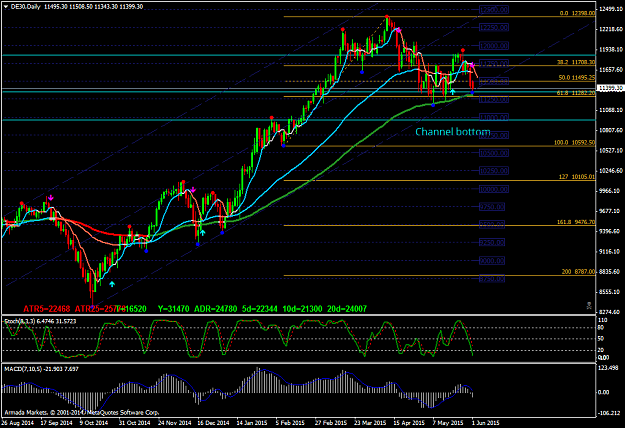Screen dimensions: 625x428
Task: Click the 24 Nov 2014 date label
Action: pos(174,423)
